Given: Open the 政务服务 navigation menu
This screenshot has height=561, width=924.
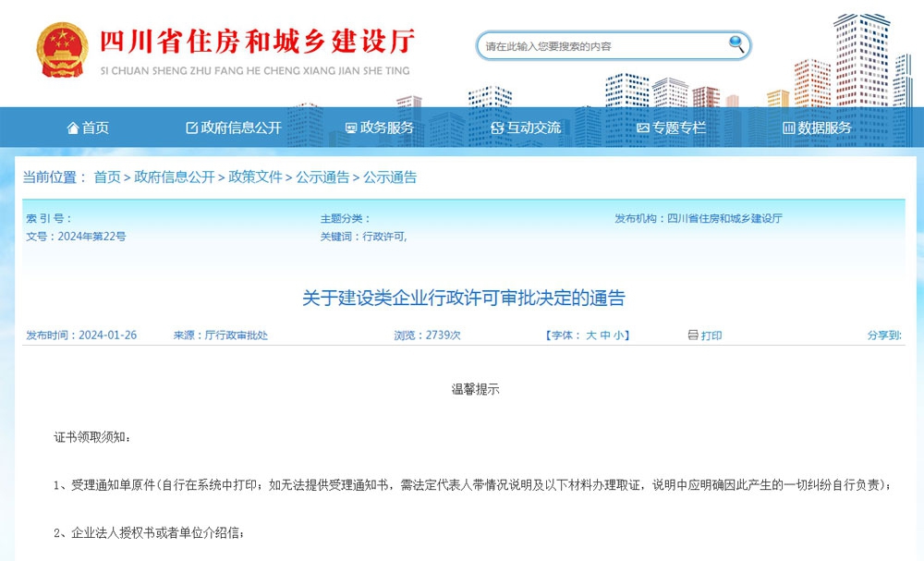Looking at the screenshot, I should click(380, 128).
